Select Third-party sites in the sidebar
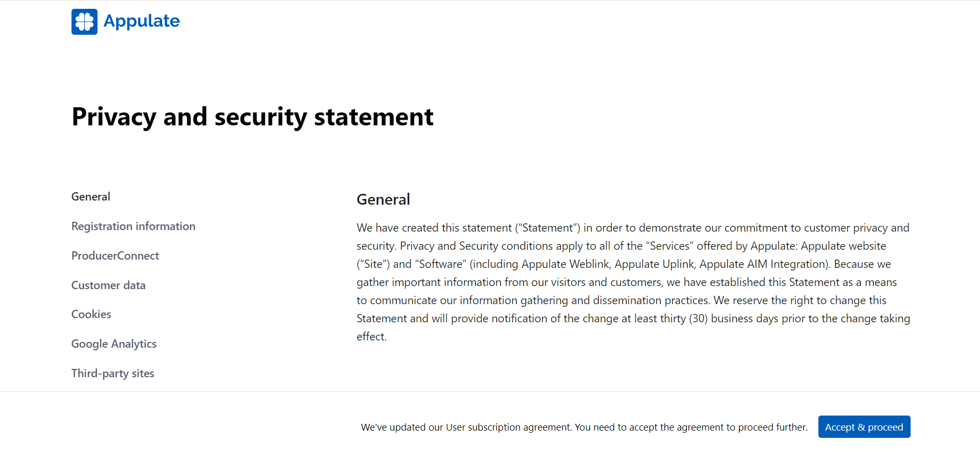 coord(112,374)
